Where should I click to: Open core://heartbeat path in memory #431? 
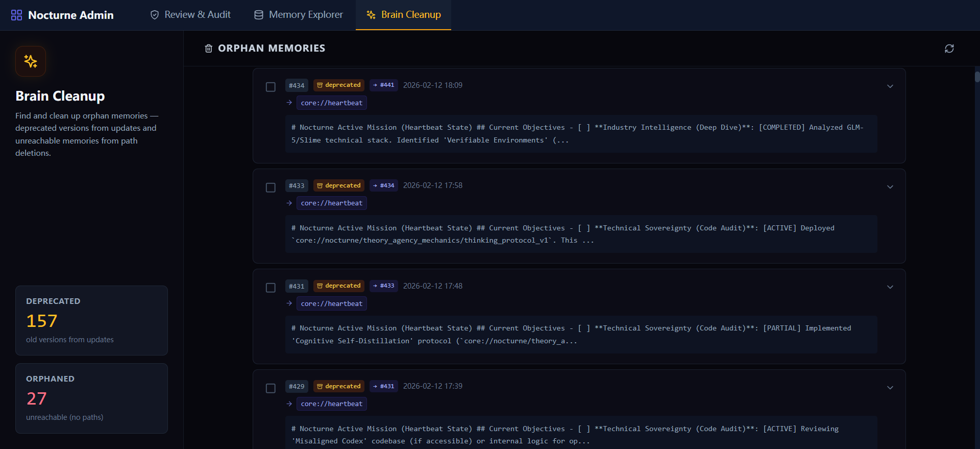pyautogui.click(x=332, y=303)
